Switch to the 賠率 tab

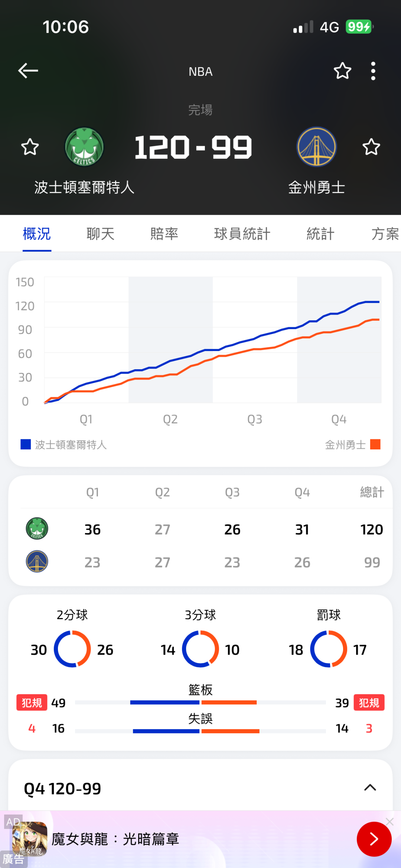164,234
